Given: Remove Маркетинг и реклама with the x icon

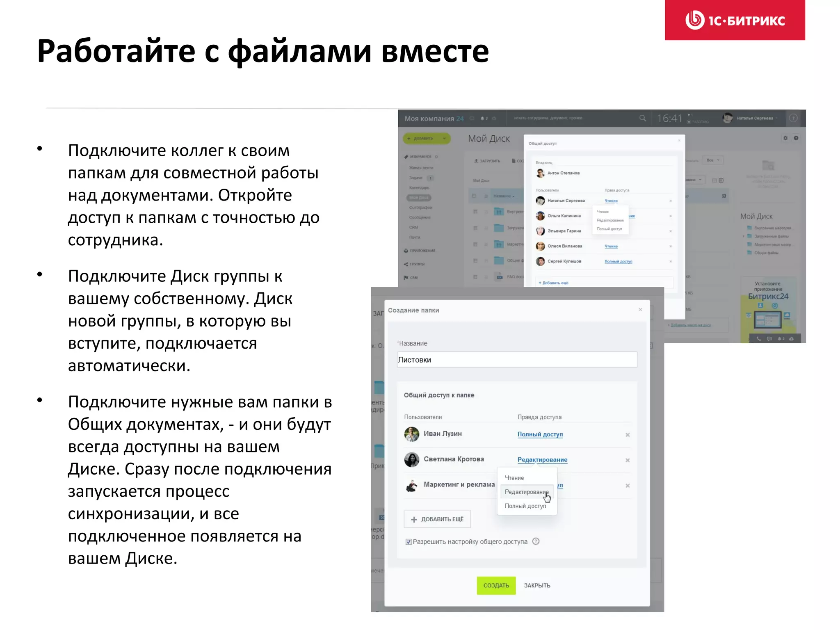Looking at the screenshot, I should [x=628, y=486].
